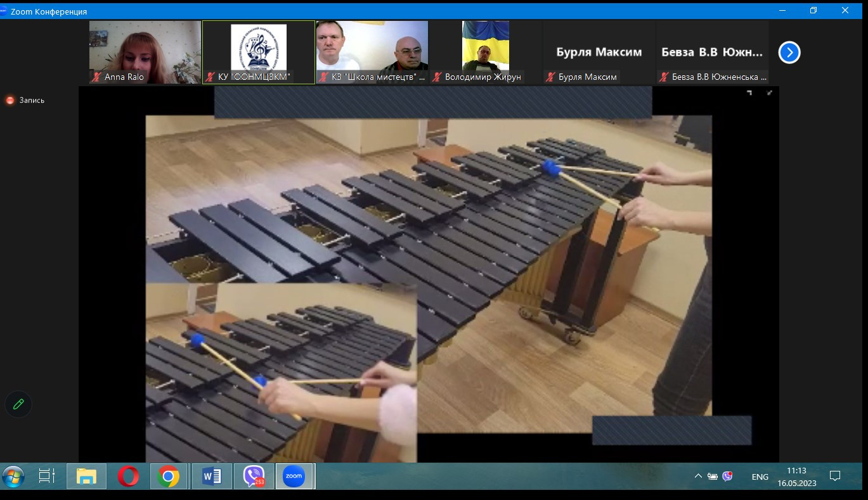
Task: Select the Бевза В.В Южненська participant tile
Action: pyautogui.click(x=713, y=52)
